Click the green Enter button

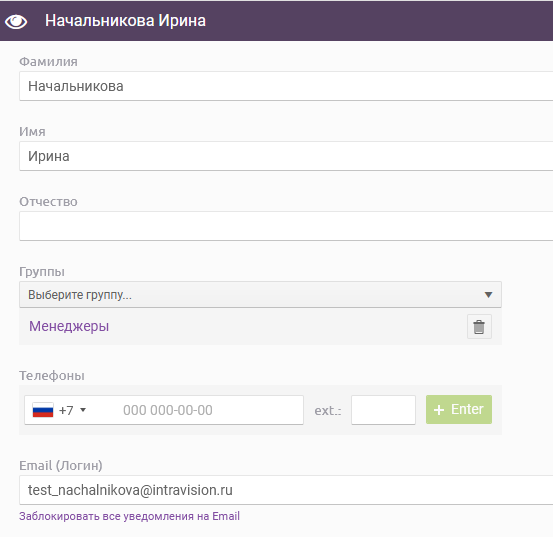(x=458, y=409)
